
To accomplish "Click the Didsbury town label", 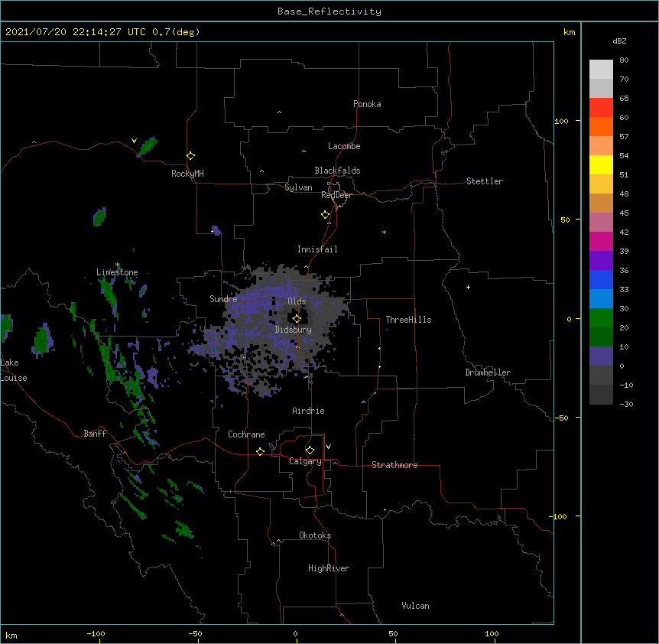I will 294,330.
